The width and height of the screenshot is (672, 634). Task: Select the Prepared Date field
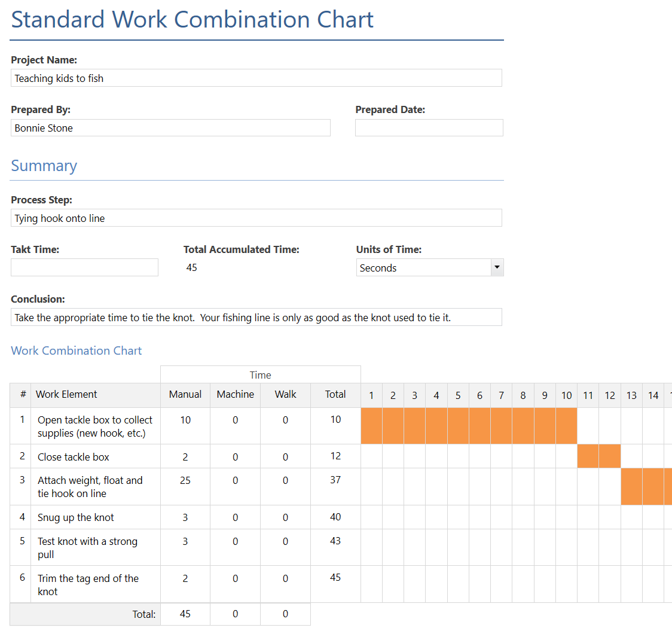[x=429, y=128]
